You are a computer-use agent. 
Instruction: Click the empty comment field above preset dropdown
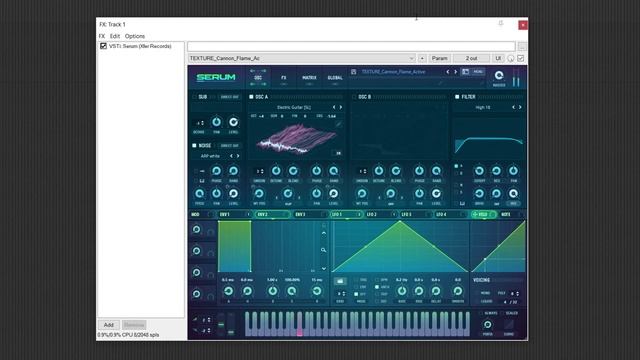point(351,47)
